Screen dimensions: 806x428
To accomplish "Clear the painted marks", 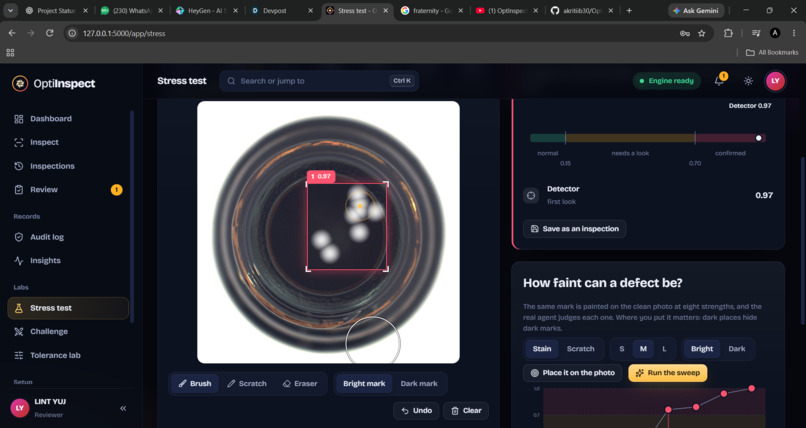I will (466, 411).
